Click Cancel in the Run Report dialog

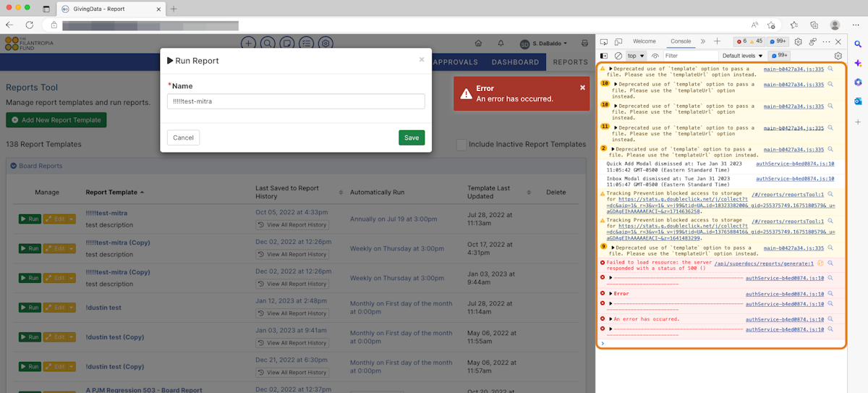183,138
